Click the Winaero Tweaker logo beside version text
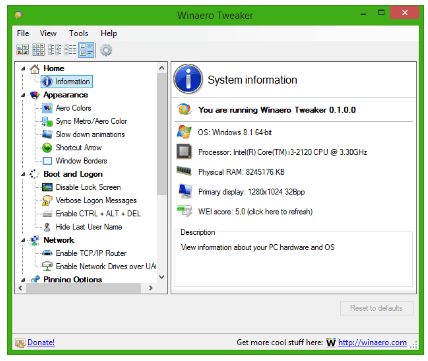428x361 pixels. tap(184, 109)
